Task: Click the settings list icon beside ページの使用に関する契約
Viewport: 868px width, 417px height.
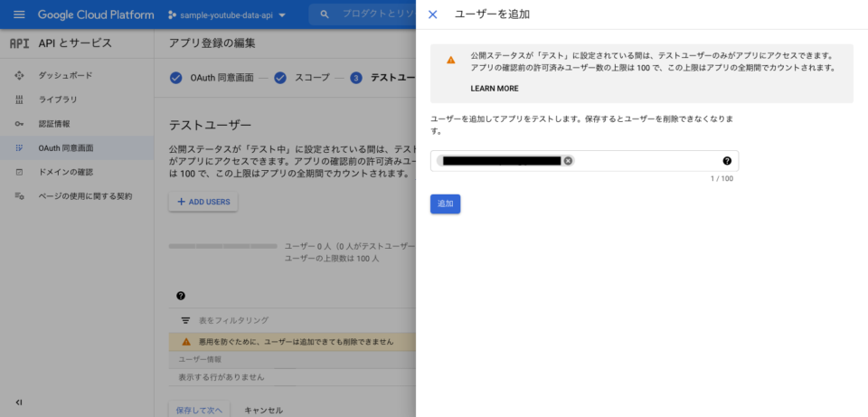Action: click(19, 196)
